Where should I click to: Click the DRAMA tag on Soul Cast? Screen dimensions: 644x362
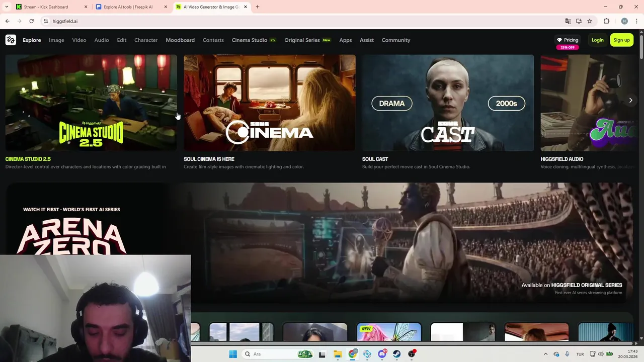point(391,104)
